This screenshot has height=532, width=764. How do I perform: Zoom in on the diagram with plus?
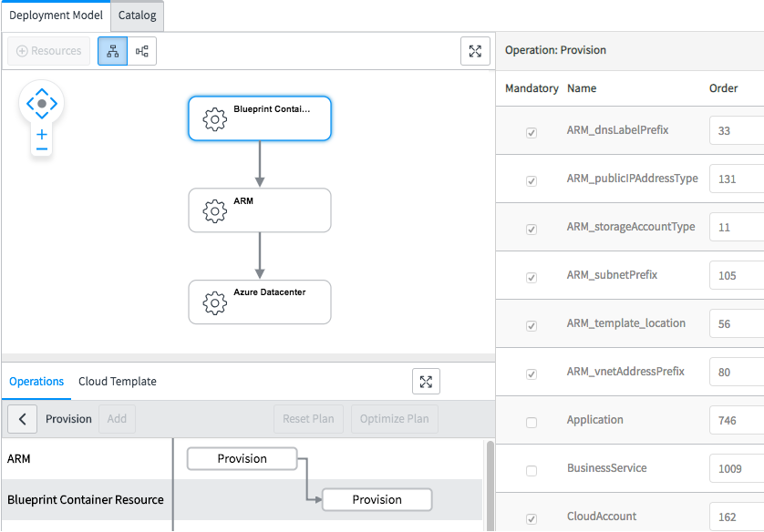tap(42, 134)
